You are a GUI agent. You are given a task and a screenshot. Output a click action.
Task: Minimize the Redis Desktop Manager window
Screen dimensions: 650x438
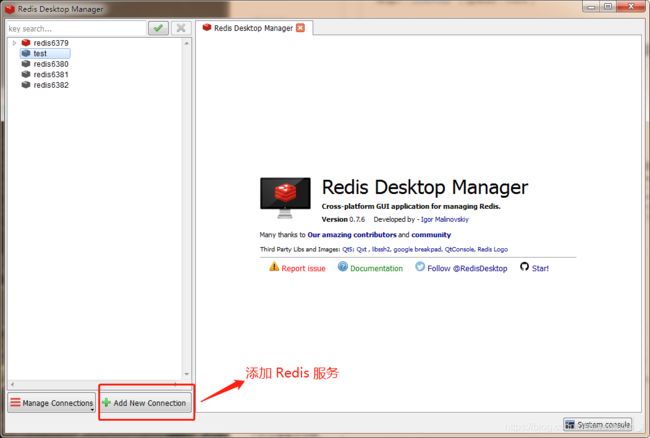(591, 7)
